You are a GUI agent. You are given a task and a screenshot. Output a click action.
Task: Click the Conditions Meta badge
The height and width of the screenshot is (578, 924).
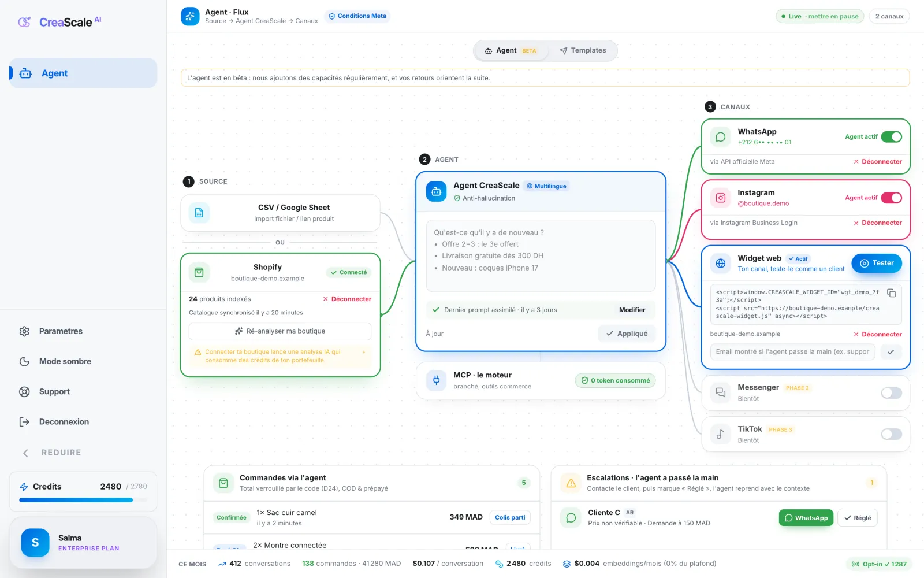point(357,16)
